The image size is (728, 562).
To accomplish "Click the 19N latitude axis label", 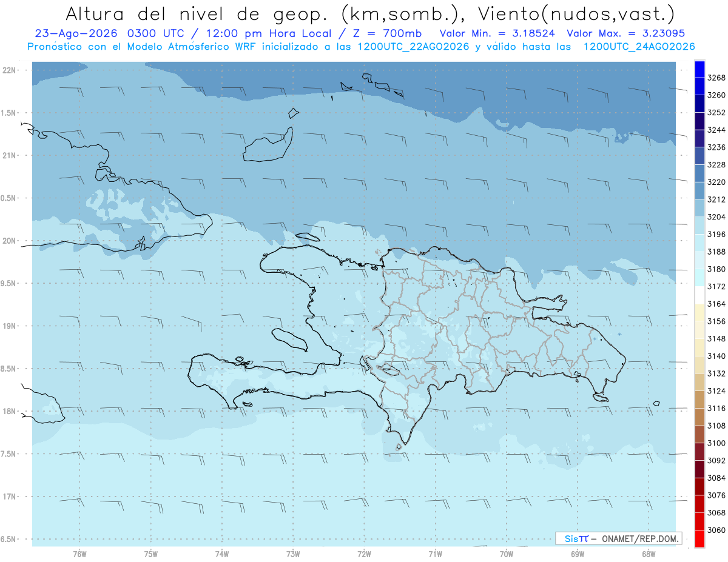I will 10,326.
